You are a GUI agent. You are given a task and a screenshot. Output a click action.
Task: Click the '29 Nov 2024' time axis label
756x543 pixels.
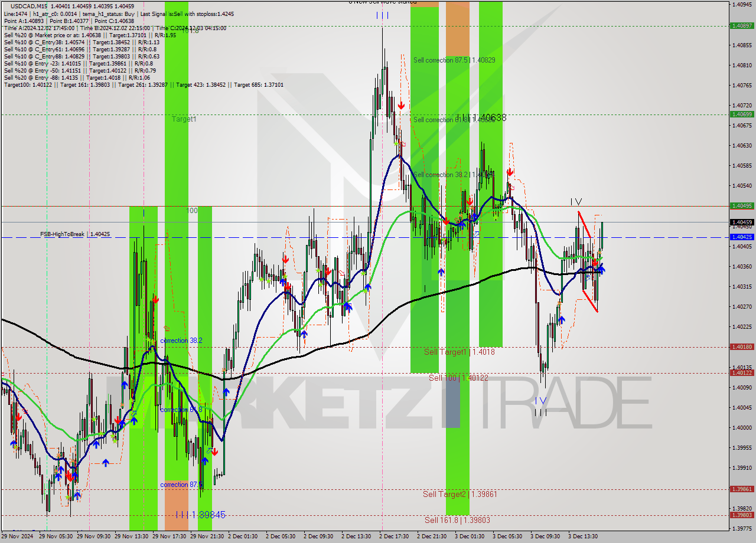pos(17,537)
